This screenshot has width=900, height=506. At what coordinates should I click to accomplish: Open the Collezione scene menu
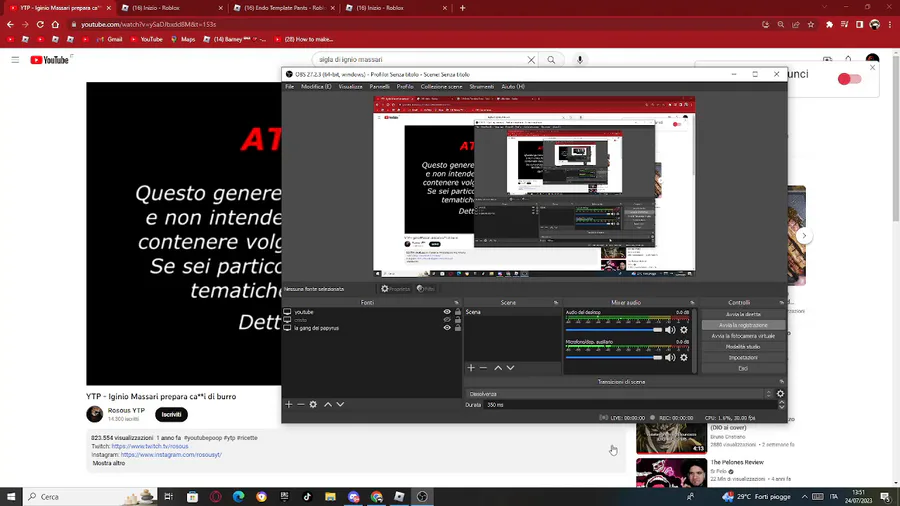coord(441,87)
